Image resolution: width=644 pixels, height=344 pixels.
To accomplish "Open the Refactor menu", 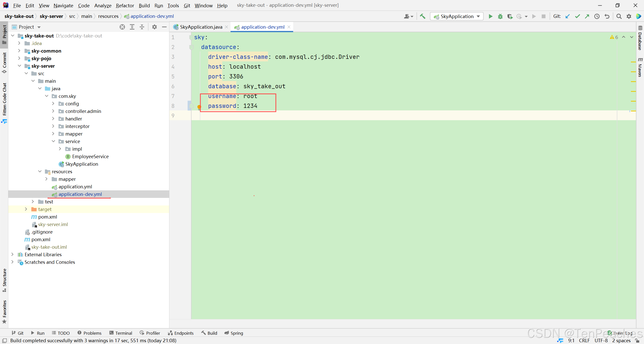I will (x=125, y=5).
